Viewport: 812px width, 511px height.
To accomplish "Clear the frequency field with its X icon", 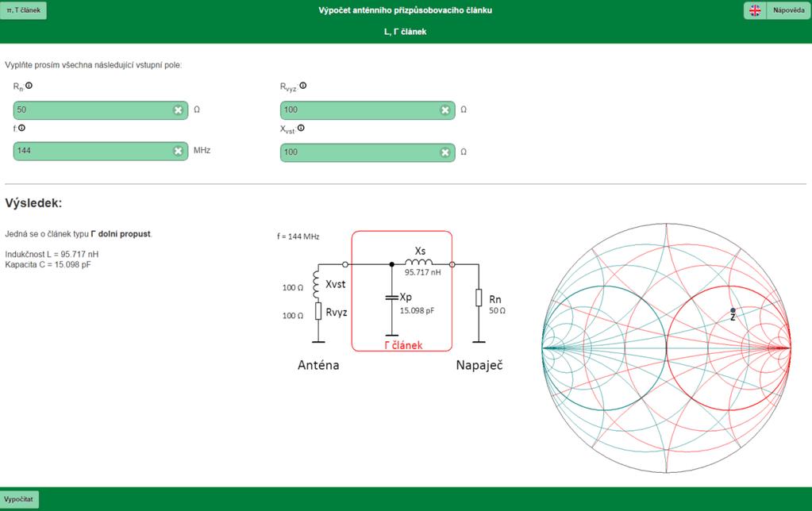I will pyautogui.click(x=178, y=151).
